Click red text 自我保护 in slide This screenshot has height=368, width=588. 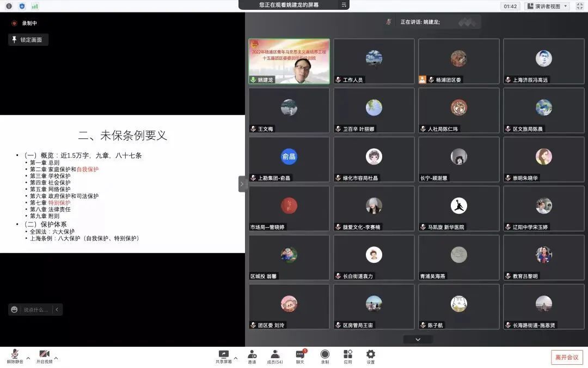tap(87, 170)
